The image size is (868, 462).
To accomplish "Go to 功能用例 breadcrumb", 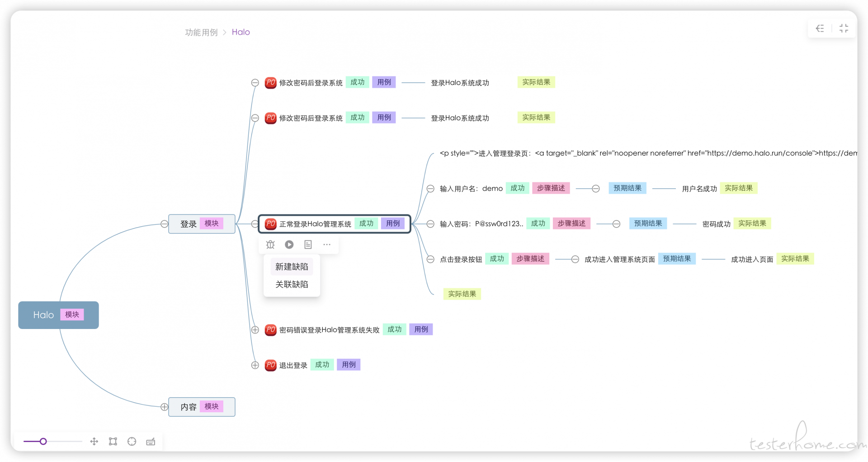I will pyautogui.click(x=201, y=32).
